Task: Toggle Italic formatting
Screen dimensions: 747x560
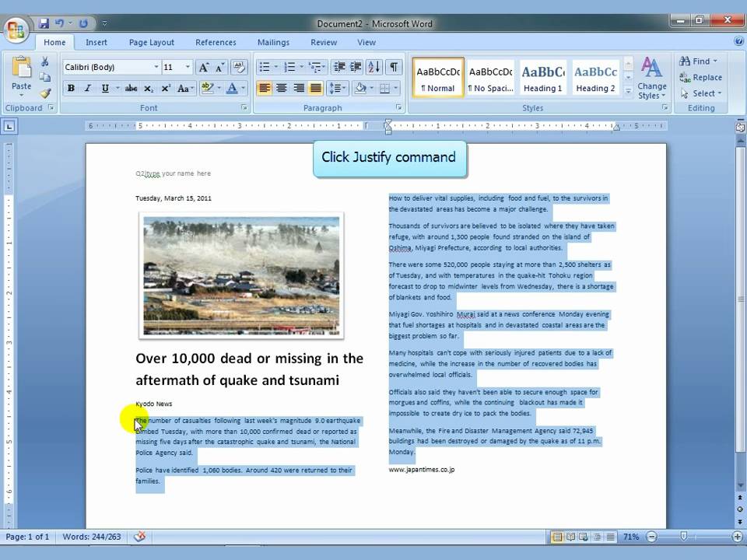Action: (x=88, y=88)
